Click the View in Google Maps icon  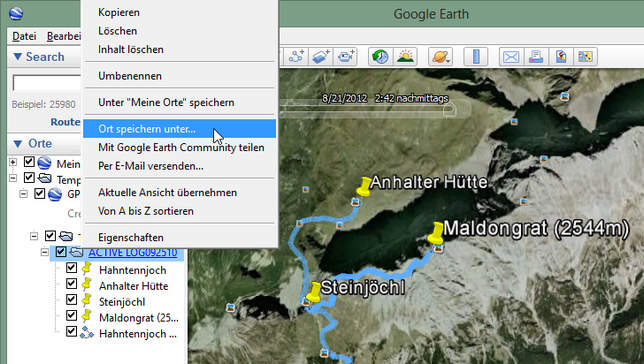pyautogui.click(x=561, y=56)
